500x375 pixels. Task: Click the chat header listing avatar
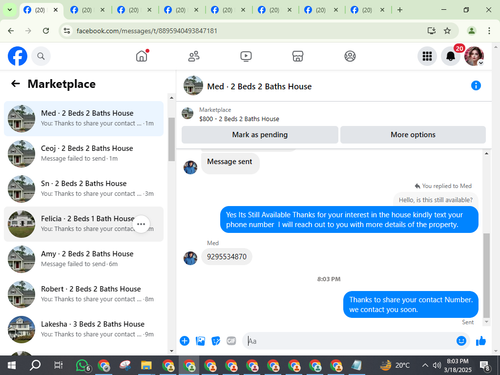click(193, 86)
